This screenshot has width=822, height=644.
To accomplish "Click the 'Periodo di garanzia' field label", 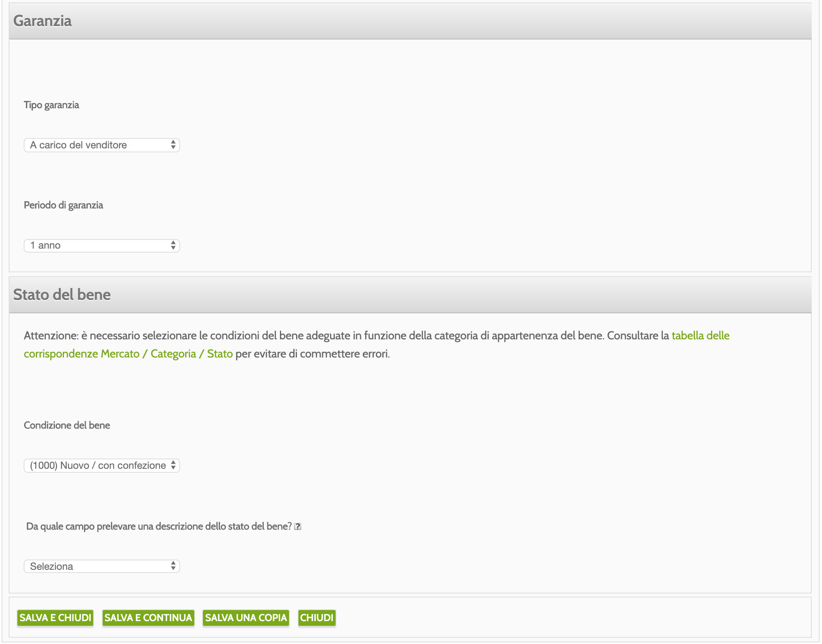I will (x=64, y=205).
